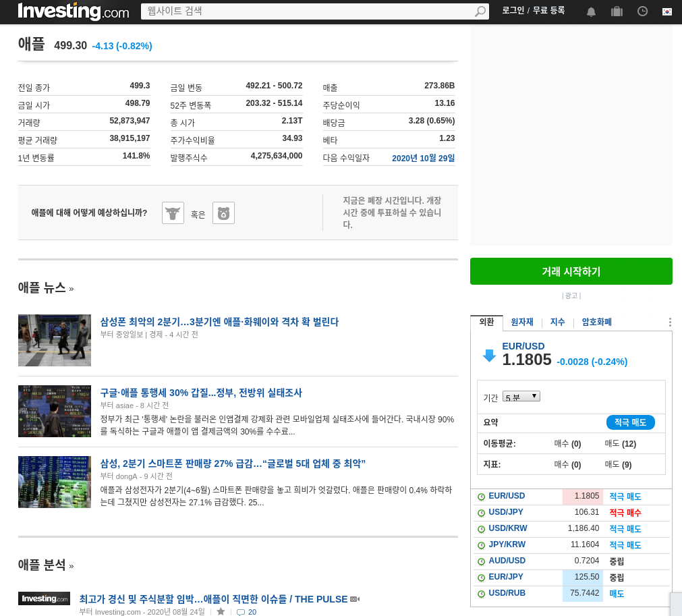Open the USD/KRW pair in the list
The image size is (682, 616).
point(507,528)
